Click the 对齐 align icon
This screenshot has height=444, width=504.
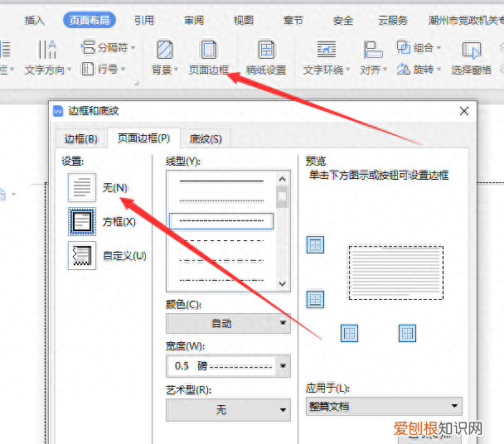373,50
